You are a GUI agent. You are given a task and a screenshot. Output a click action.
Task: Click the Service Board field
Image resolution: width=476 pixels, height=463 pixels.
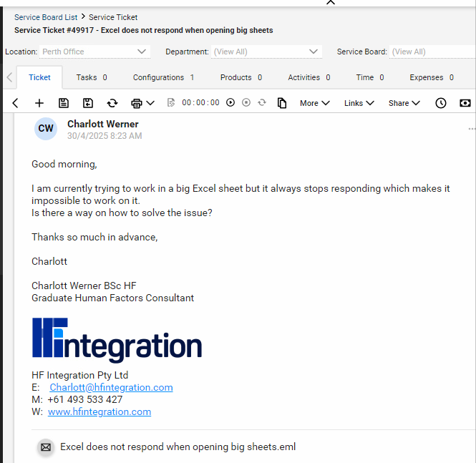point(432,52)
